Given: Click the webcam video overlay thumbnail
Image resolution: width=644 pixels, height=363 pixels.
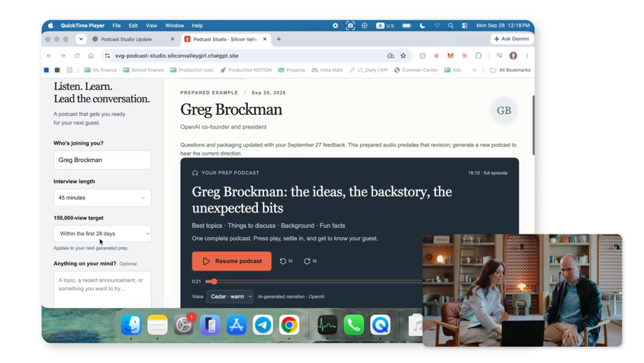Looking at the screenshot, I should [522, 290].
